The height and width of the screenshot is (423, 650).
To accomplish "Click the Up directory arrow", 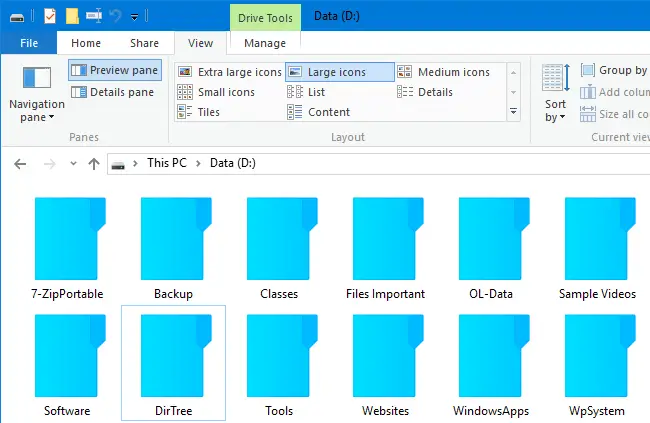I will (94, 163).
